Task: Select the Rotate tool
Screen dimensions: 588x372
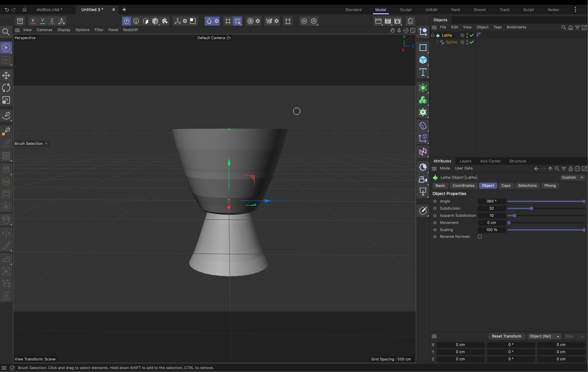Action: [x=6, y=88]
